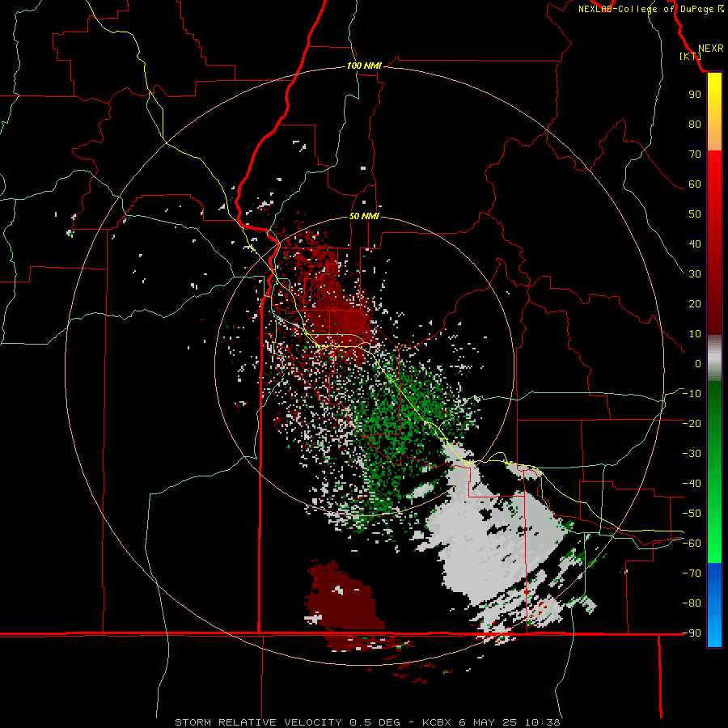Viewport: 728px width, 728px height.
Task: Click the [KT] units label
Action: pos(691,56)
